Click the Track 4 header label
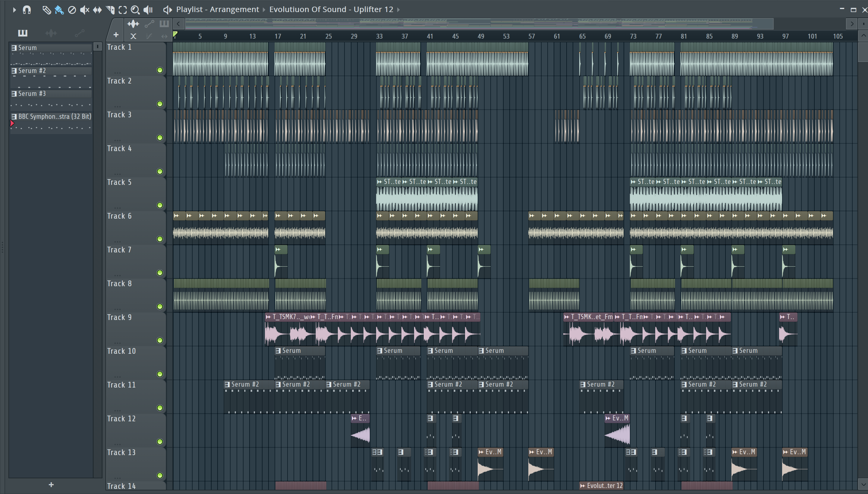 pos(119,149)
